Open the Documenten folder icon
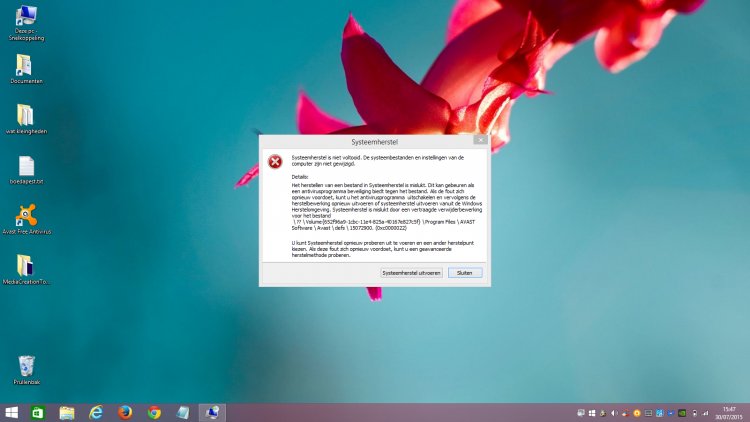This screenshot has width=750, height=422. coord(26,69)
